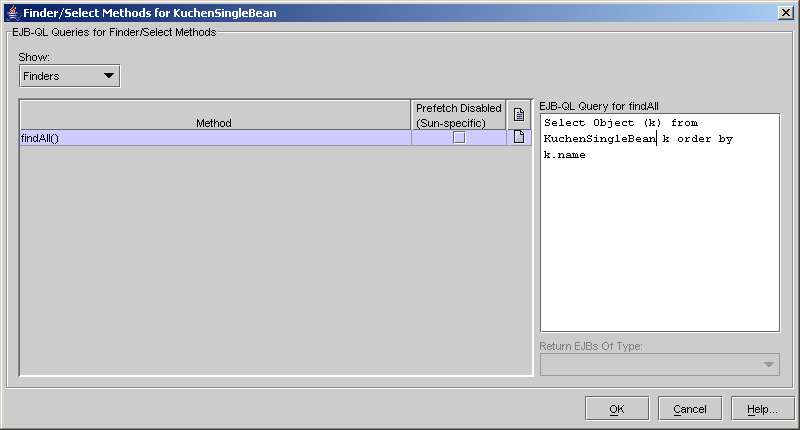The height and width of the screenshot is (430, 800).
Task: Close the Finder/Select Methods dialog
Action: (786, 12)
